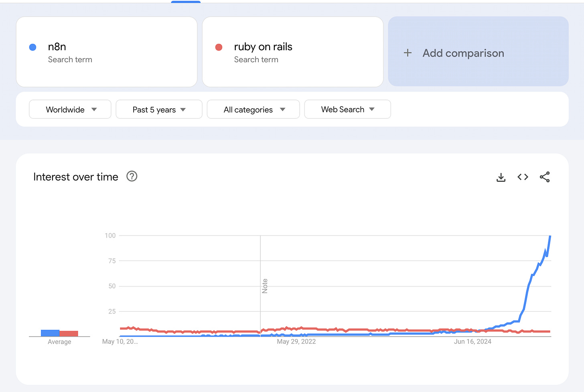The image size is (584, 392).
Task: Click the Interest over time heading
Action: (x=76, y=177)
